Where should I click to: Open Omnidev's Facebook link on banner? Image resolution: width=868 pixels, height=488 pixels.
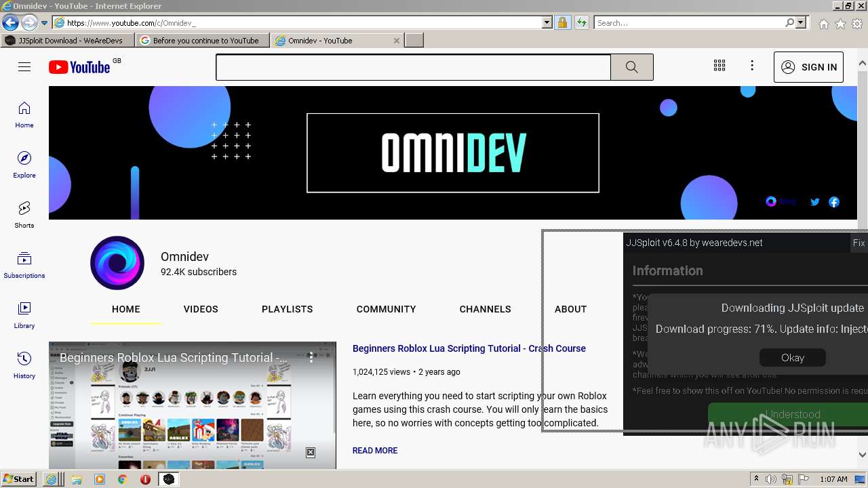pyautogui.click(x=834, y=202)
